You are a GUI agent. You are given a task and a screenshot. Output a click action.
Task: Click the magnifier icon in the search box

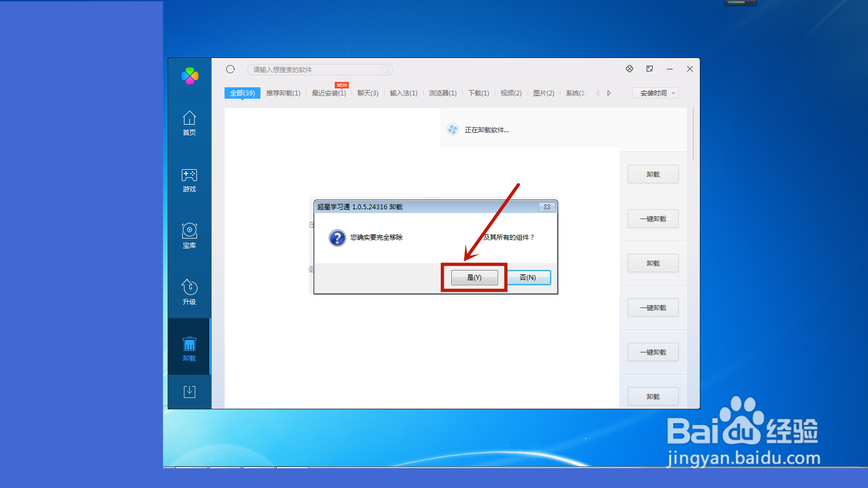point(385,69)
